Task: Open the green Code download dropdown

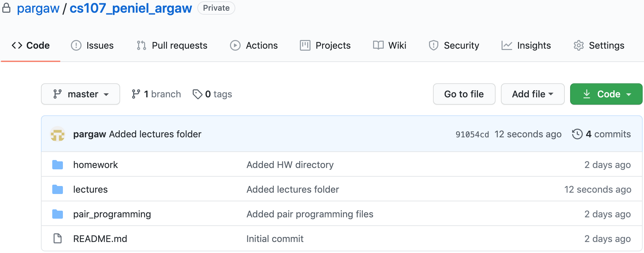Action: click(x=606, y=94)
